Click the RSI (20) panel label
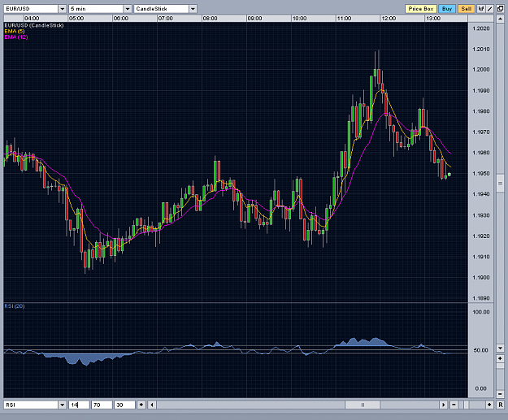The height and width of the screenshot is (420, 508). (15, 306)
